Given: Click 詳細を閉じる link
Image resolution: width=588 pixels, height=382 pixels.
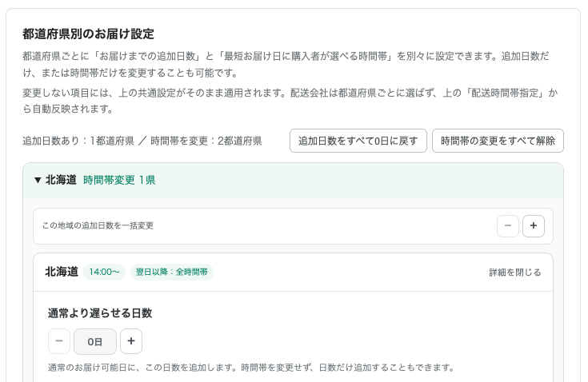Looking at the screenshot, I should pyautogui.click(x=515, y=273).
